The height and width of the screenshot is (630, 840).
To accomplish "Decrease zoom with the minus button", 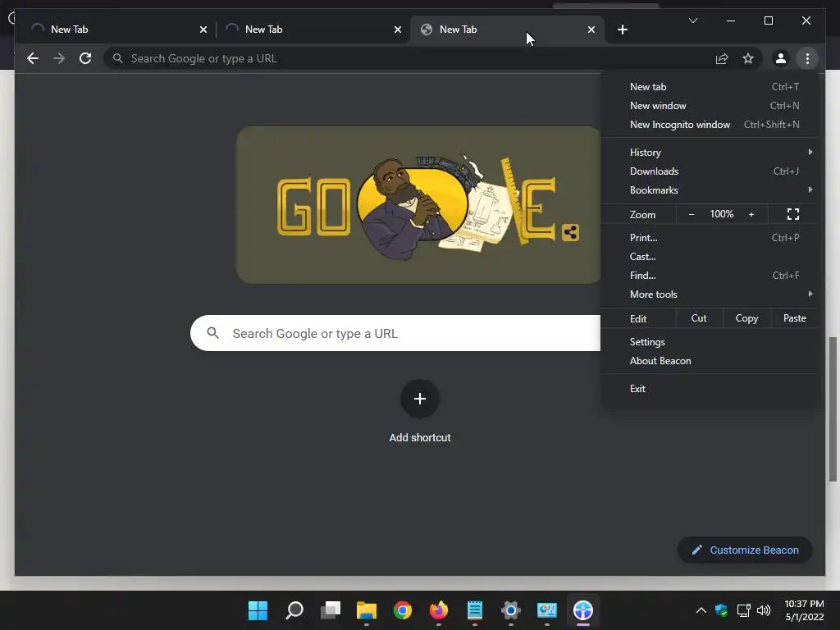I will pyautogui.click(x=691, y=214).
